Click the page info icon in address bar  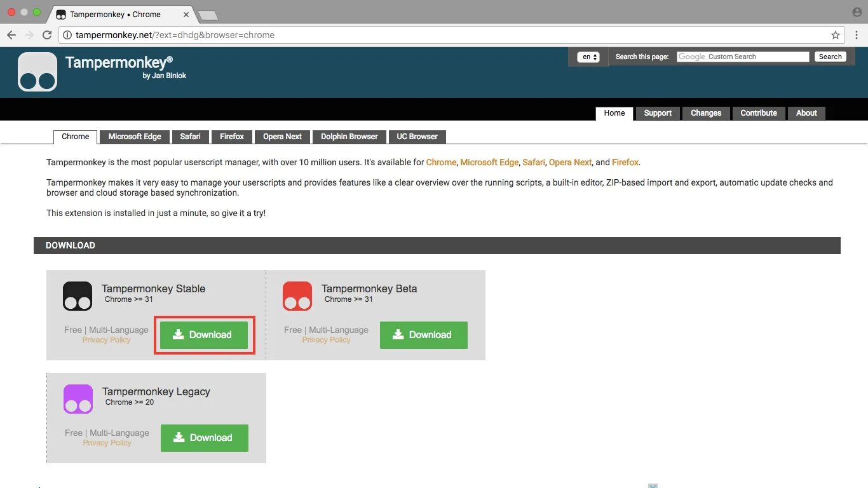[x=67, y=35]
